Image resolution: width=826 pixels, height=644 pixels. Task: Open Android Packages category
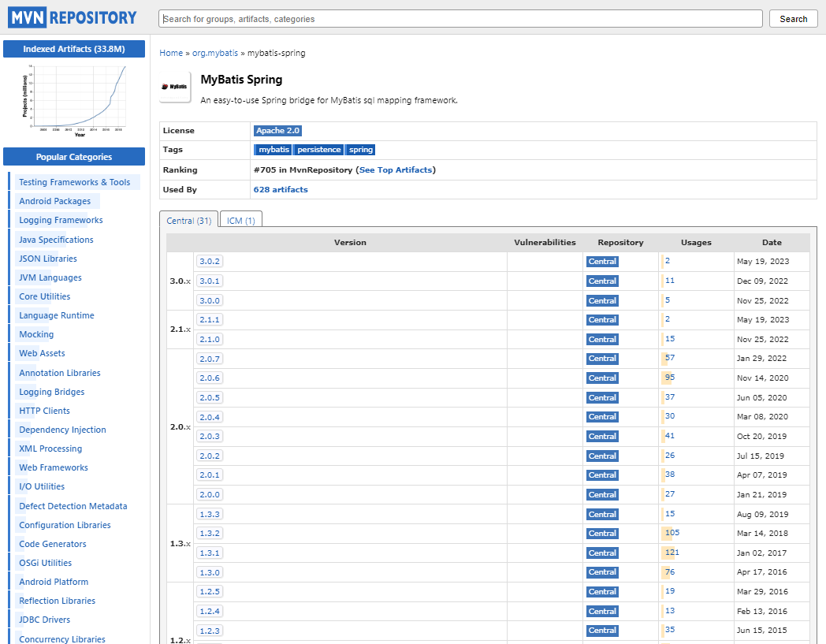tap(55, 201)
